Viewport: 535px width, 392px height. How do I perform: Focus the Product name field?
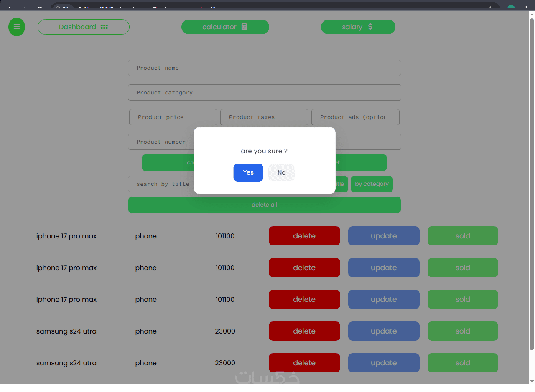265,68
